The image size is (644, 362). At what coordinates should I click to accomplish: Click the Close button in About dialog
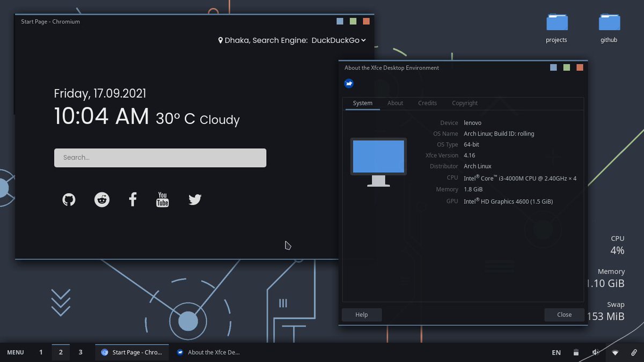[x=564, y=315]
